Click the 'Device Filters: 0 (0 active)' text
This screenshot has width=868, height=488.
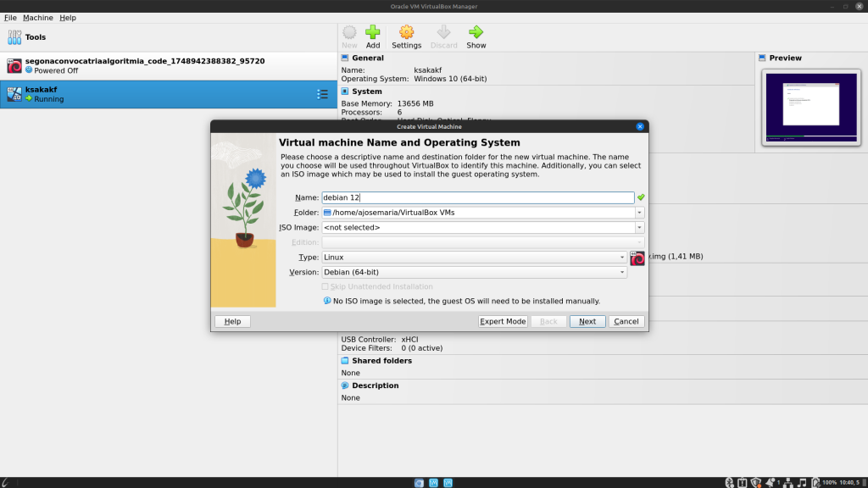click(x=392, y=348)
